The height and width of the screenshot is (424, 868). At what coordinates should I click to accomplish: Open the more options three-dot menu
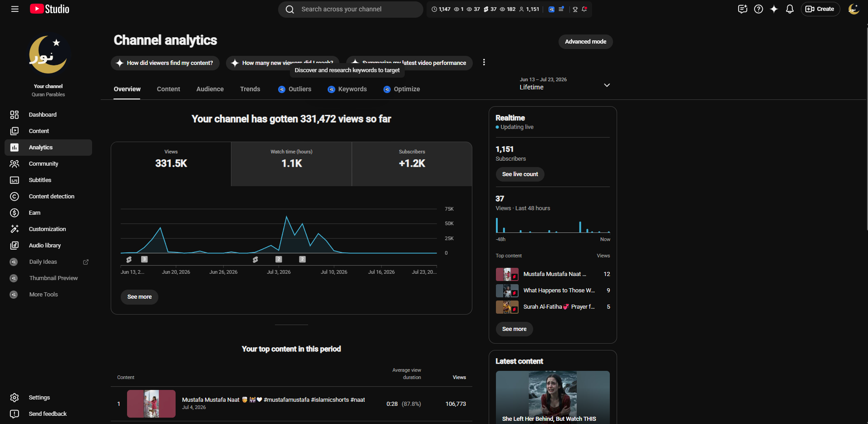(x=484, y=62)
